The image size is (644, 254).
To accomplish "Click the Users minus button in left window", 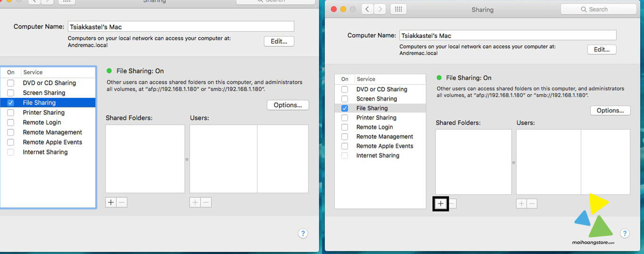I will pos(206,203).
